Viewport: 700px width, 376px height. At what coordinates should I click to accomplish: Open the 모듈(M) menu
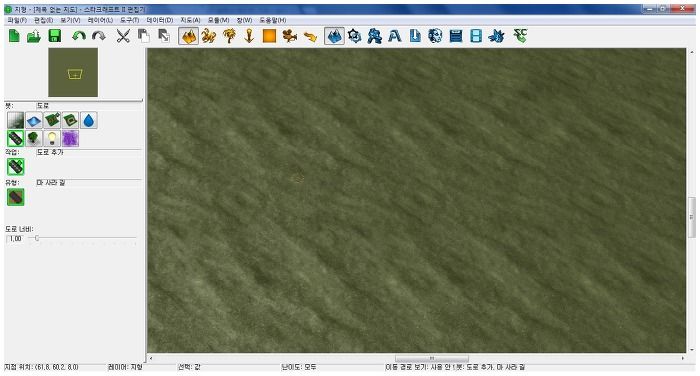(x=218, y=20)
